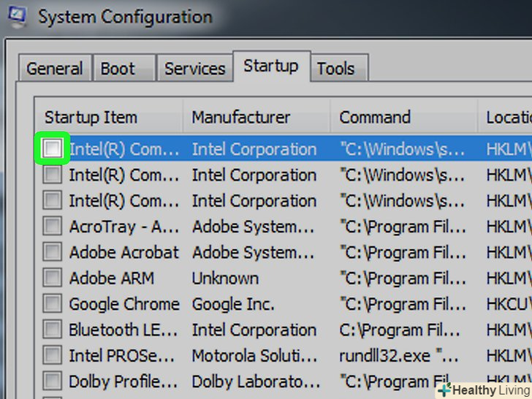The width and height of the screenshot is (532, 399).
Task: Toggle the Bluetooth LE startup checkbox
Action: [53, 330]
